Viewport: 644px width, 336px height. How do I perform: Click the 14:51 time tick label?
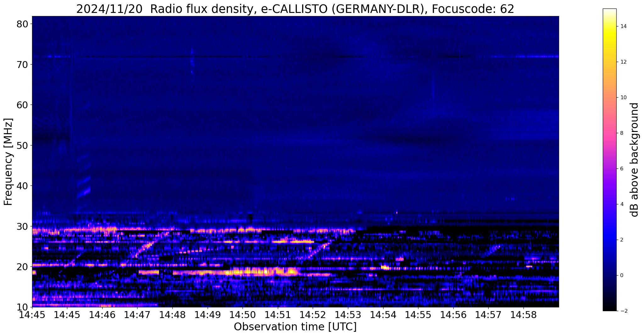(278, 315)
